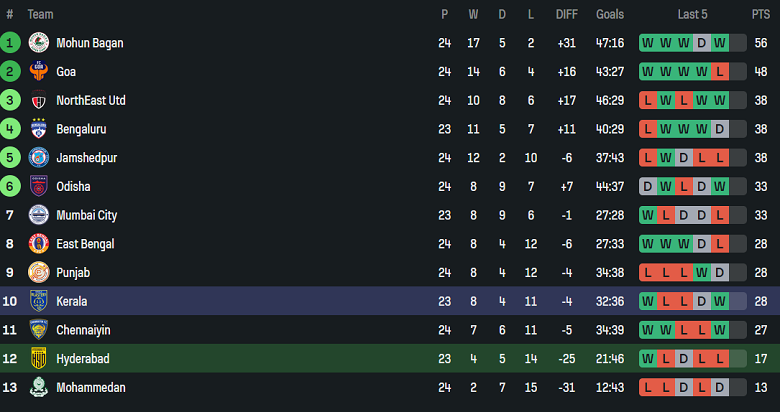Click the Goals column header
The image size is (780, 412).
[x=609, y=14]
